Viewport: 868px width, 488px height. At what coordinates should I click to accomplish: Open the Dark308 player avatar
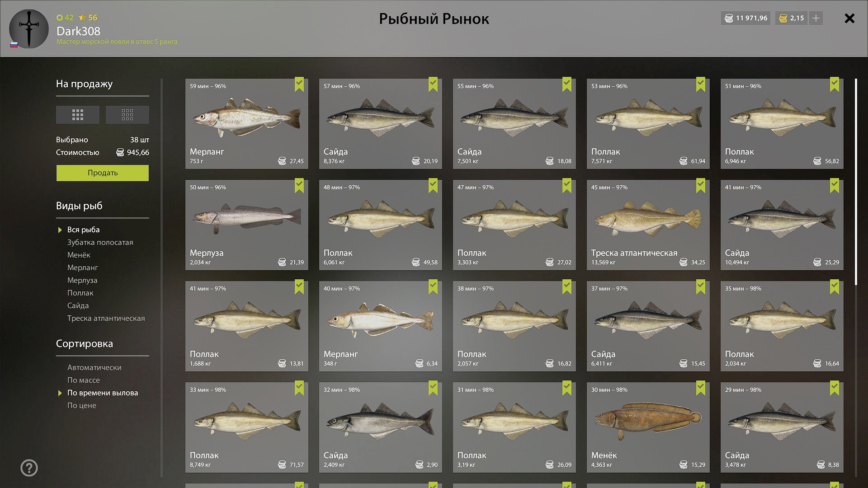(29, 29)
